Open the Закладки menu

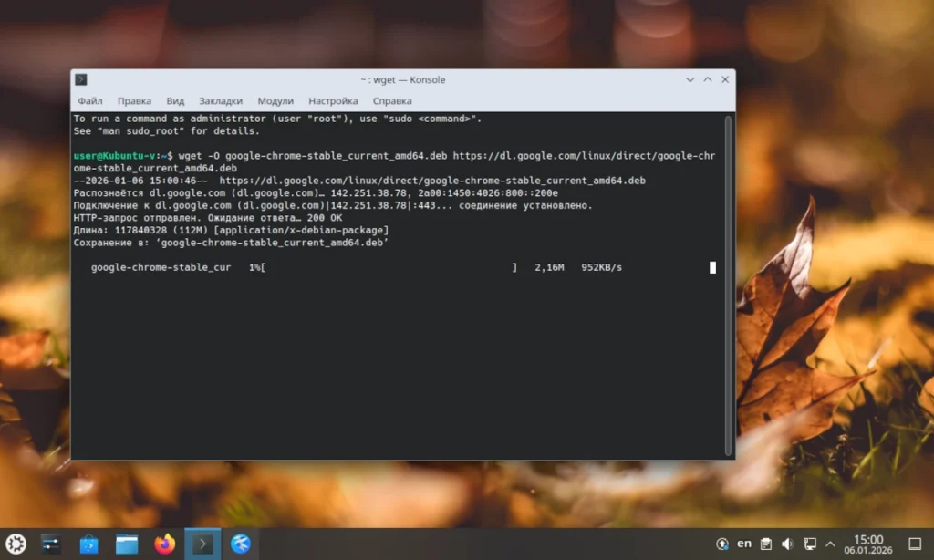pos(221,100)
